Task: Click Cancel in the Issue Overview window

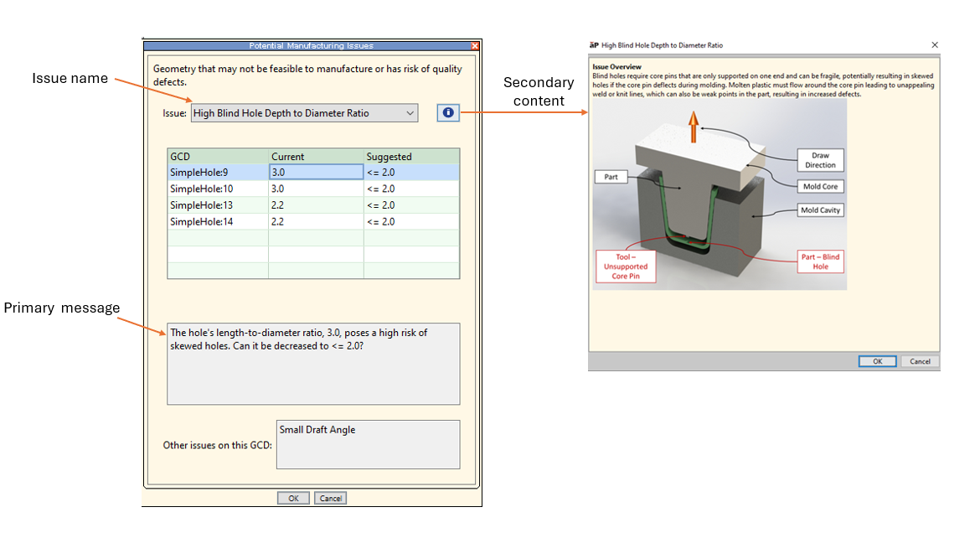Action: pos(920,361)
